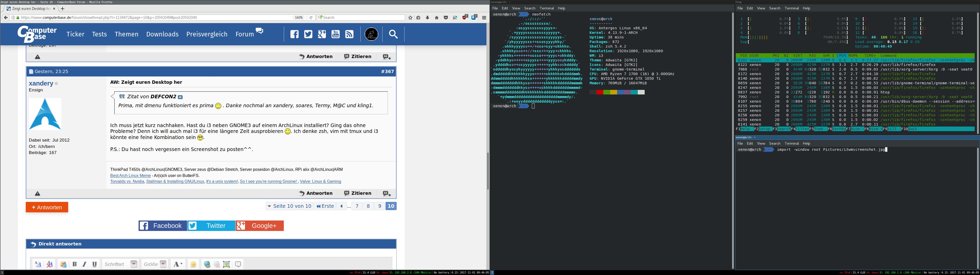The height and width of the screenshot is (275, 980).
Task: Insert smiley from editor toolbar
Action: 193,264
